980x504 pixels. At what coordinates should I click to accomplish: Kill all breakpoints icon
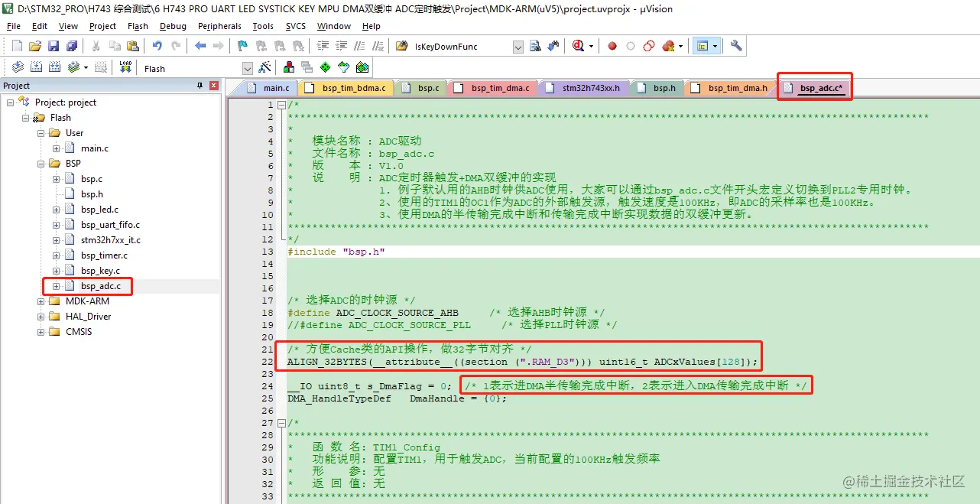click(669, 46)
